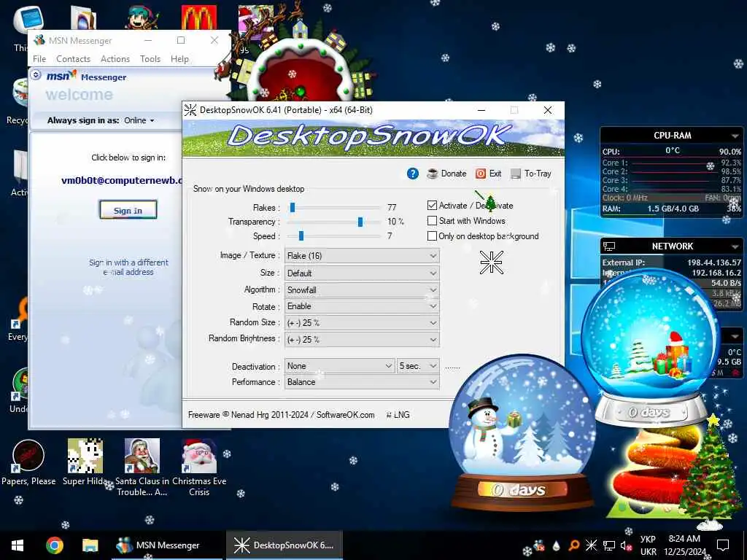
Task: Open the Size dropdown showing Default
Action: coord(362,273)
